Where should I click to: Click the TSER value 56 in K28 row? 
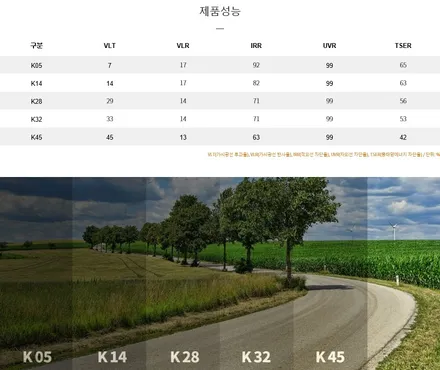coord(403,101)
